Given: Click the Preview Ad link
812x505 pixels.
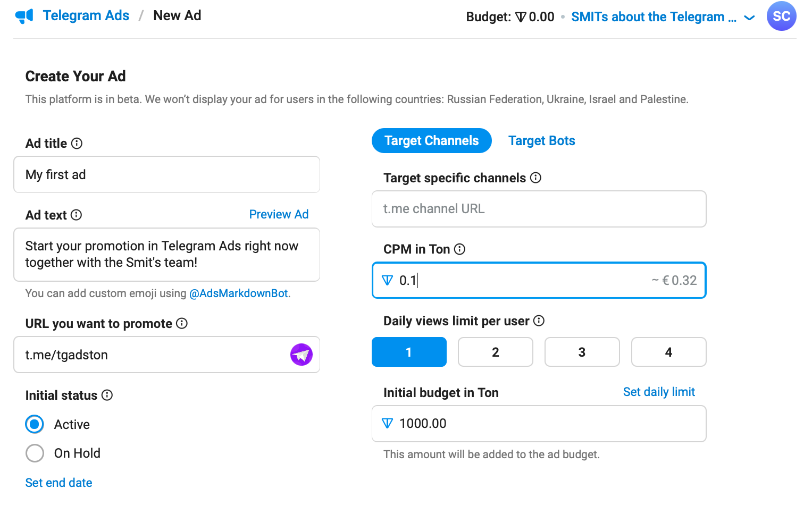Looking at the screenshot, I should (279, 214).
